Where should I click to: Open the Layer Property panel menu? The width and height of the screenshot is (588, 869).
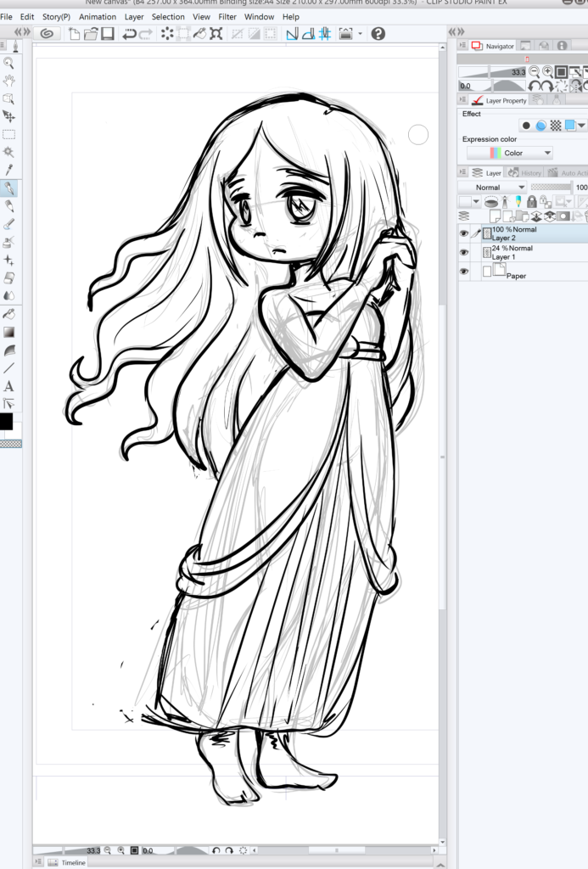[462, 100]
